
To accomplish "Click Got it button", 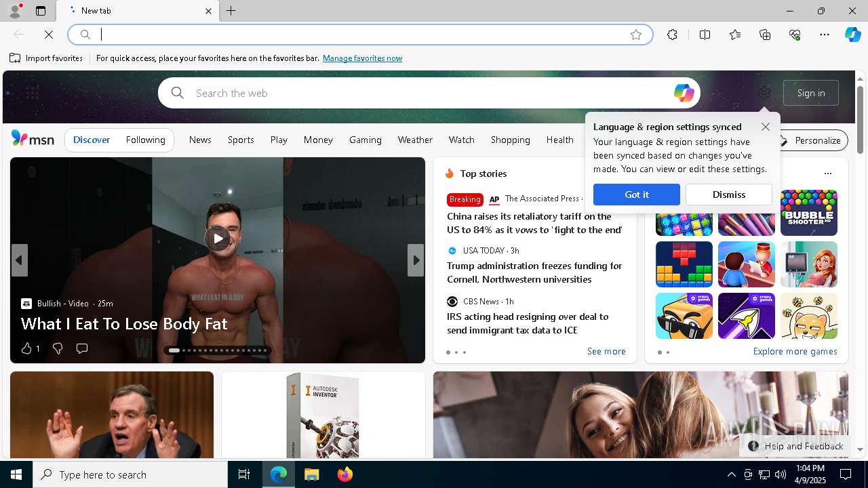I will [637, 195].
